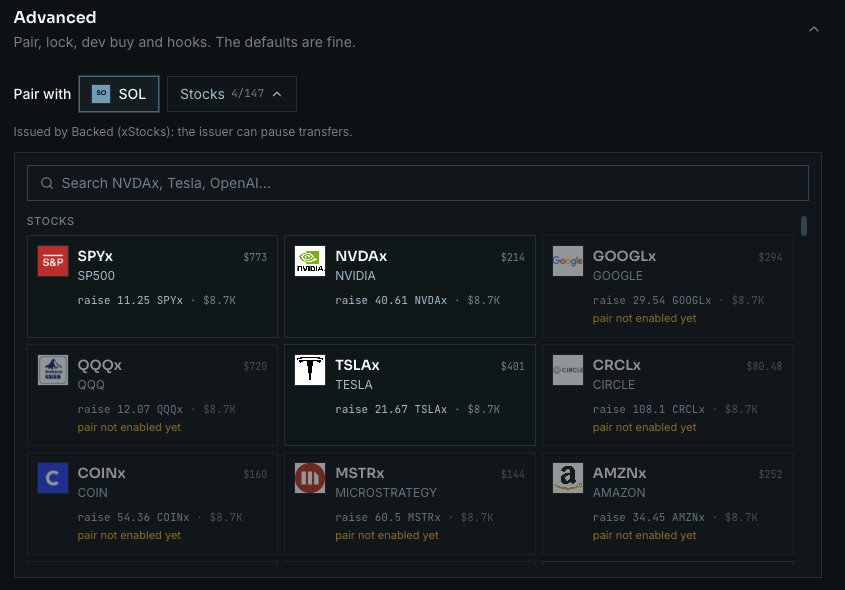The width and height of the screenshot is (845, 590).
Task: Select SOL as the pair token
Action: 119,94
